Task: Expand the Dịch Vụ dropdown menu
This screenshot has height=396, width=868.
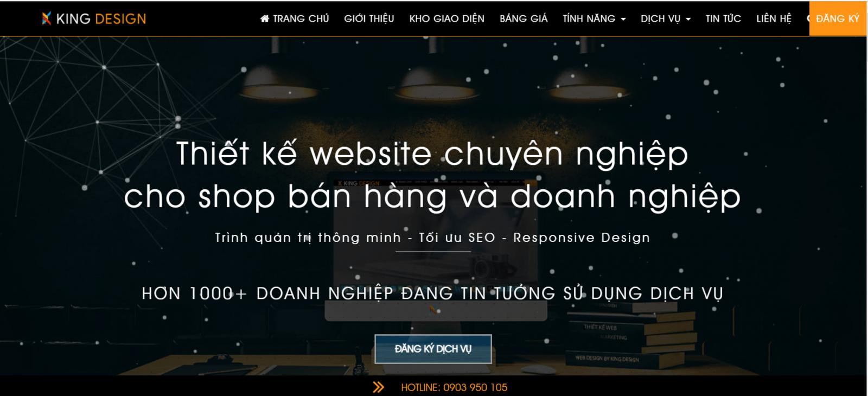Action: coord(666,18)
